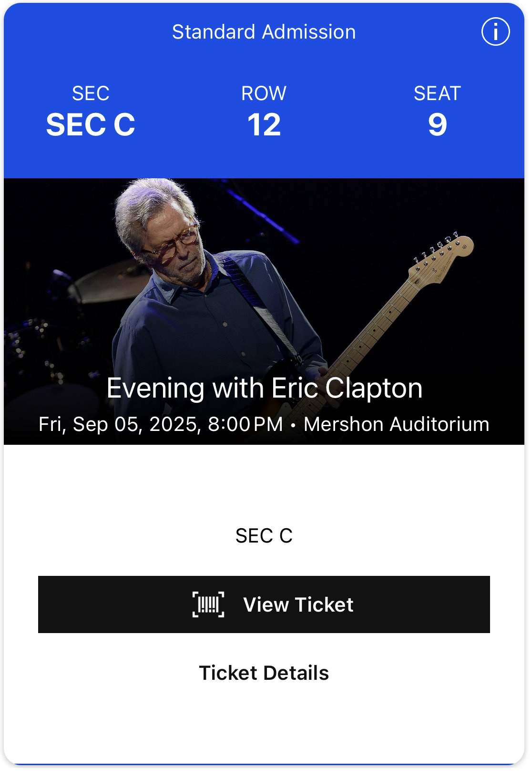Open the Ticket Details link

point(264,673)
